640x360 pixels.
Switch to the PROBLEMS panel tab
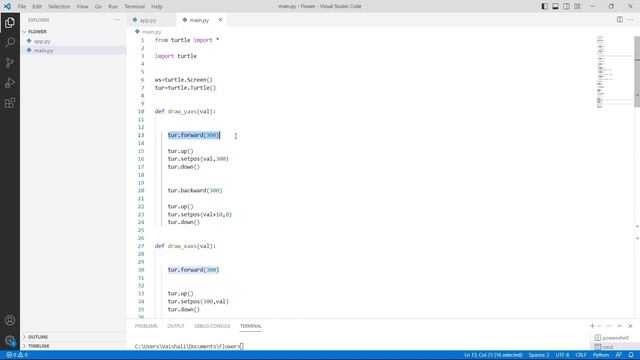pyautogui.click(x=146, y=326)
